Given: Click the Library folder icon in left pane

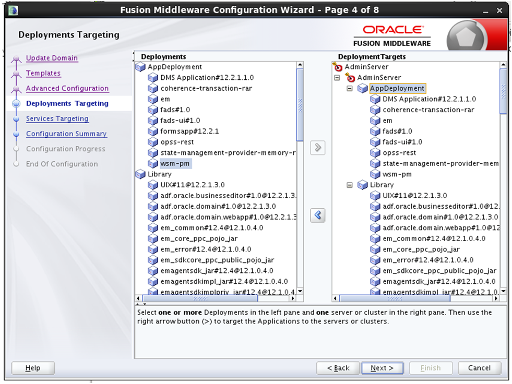Looking at the screenshot, I should point(140,174).
